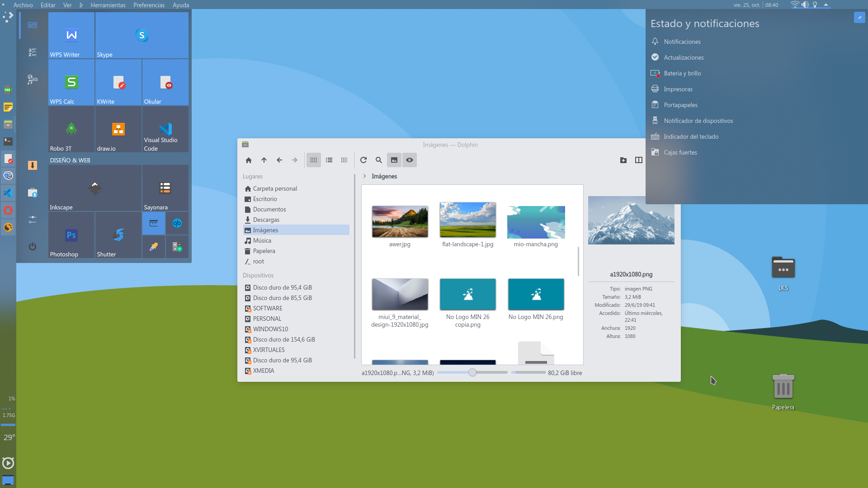Launch Okular tile
The image size is (868, 488).
pyautogui.click(x=165, y=82)
